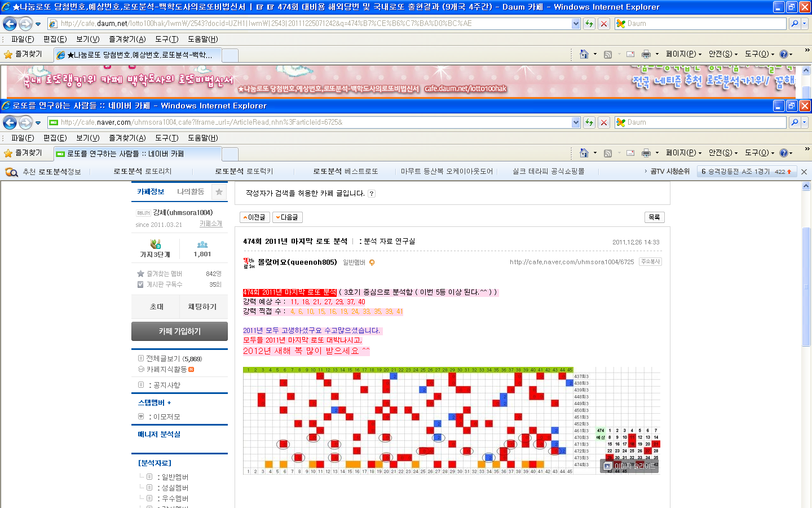Viewport: 812px width, 508px height.
Task: Open the 즐겨찾기(A) menu in the Naver window
Action: point(127,138)
